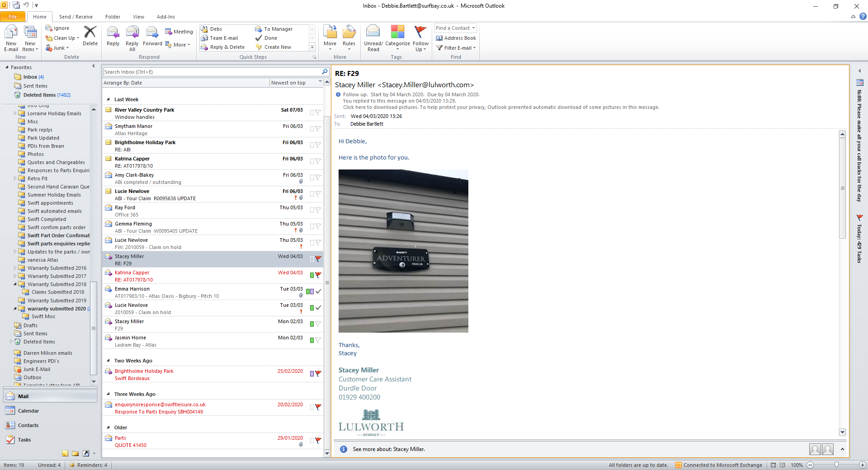
Task: Open the Calendar navigation button
Action: [28, 411]
